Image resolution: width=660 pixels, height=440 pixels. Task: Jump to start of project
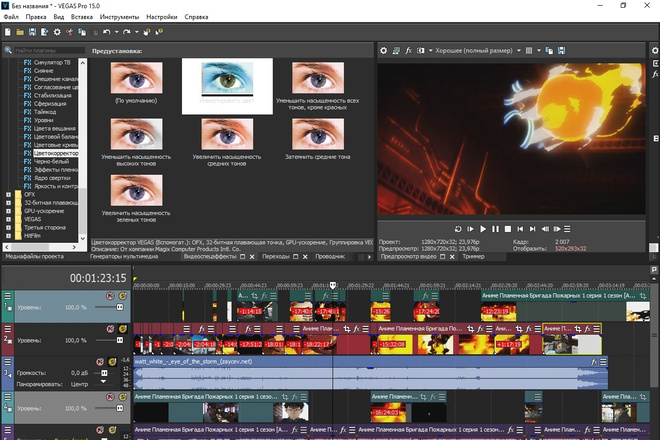pyautogui.click(x=520, y=229)
